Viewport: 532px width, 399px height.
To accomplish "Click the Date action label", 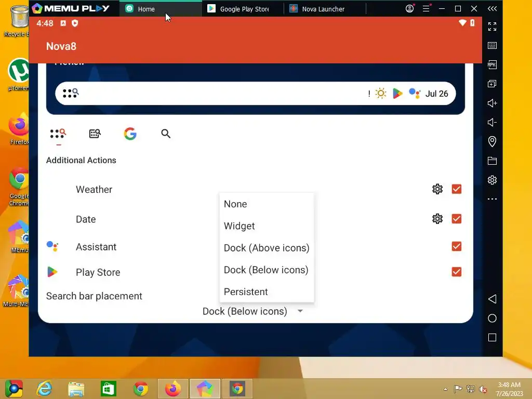I will click(x=86, y=219).
